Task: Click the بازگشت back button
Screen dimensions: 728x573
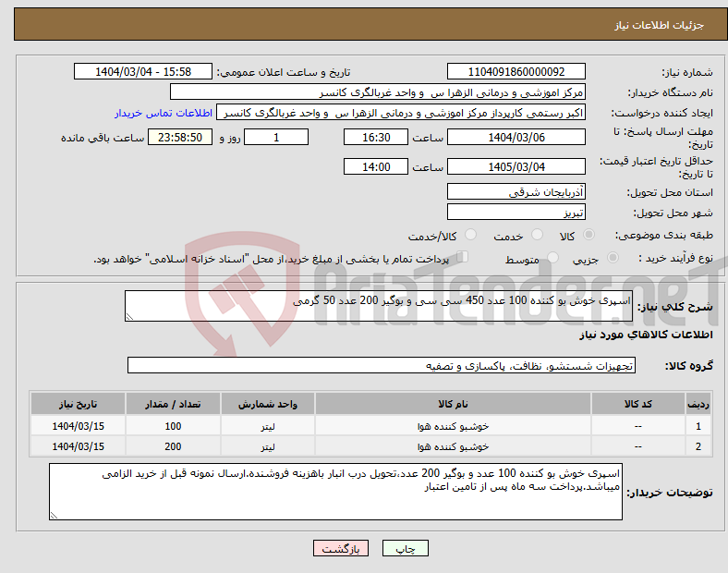Action: [341, 548]
